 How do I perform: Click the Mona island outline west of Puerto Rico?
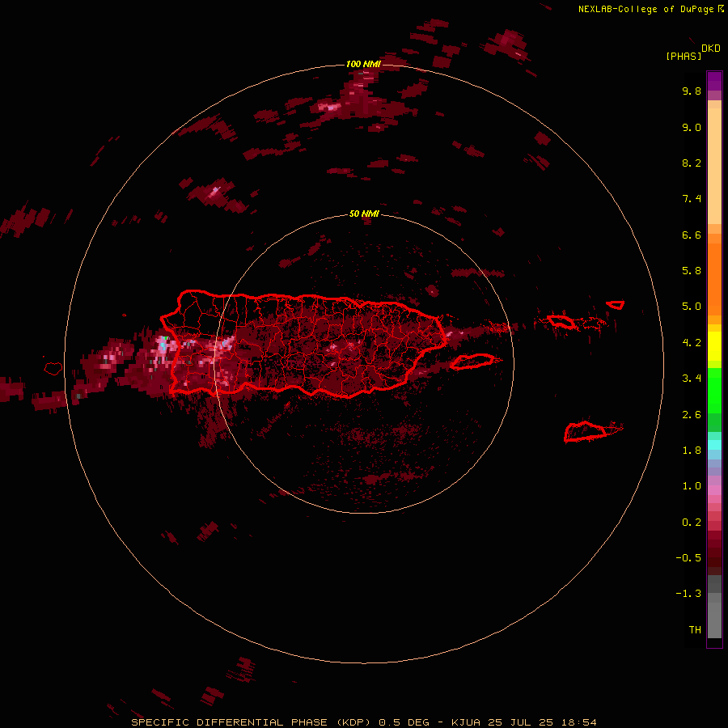(x=53, y=368)
